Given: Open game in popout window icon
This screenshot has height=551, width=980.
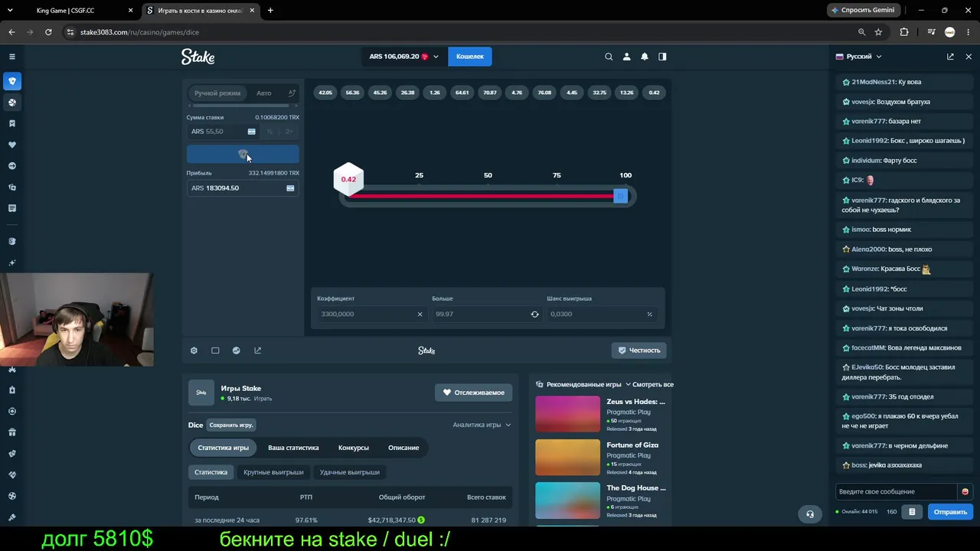Looking at the screenshot, I should (257, 350).
